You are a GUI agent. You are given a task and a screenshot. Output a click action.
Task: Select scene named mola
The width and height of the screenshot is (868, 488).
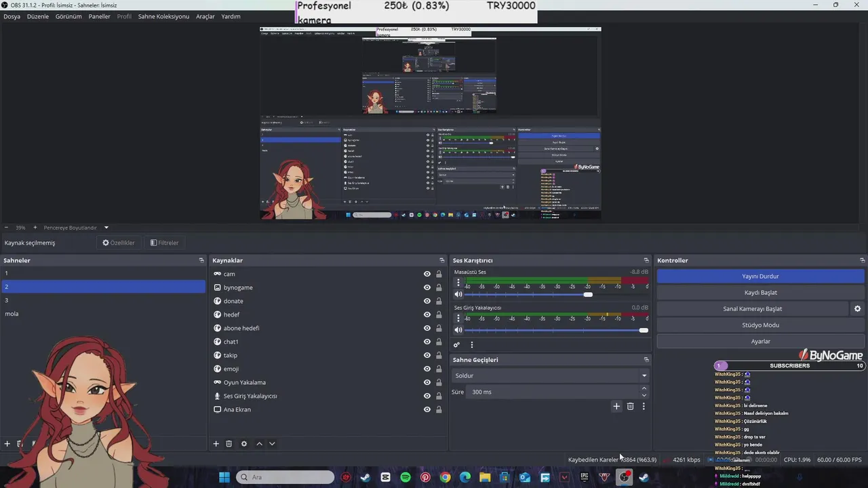pos(103,314)
